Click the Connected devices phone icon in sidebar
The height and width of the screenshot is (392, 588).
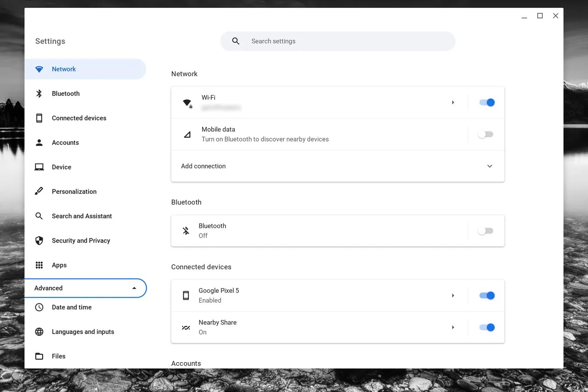tap(39, 118)
